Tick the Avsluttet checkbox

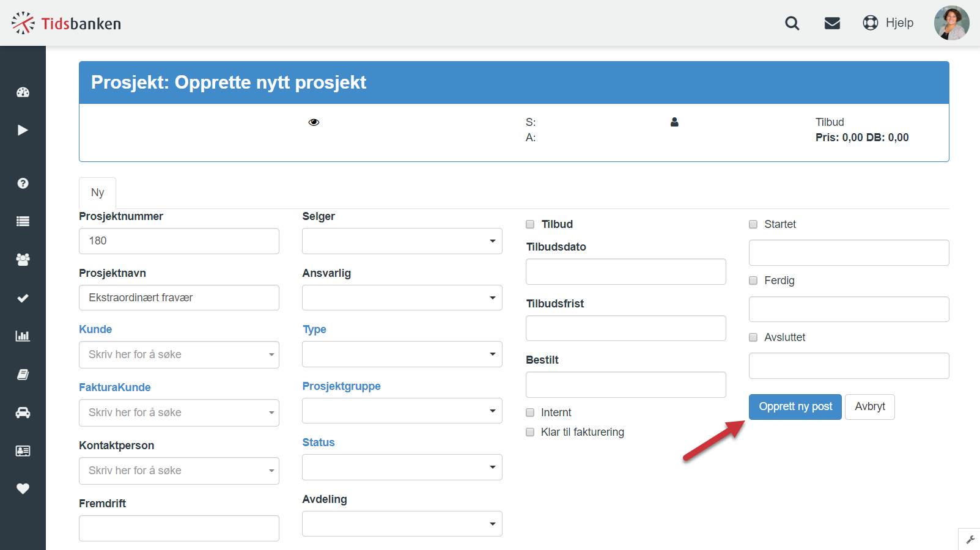(753, 337)
